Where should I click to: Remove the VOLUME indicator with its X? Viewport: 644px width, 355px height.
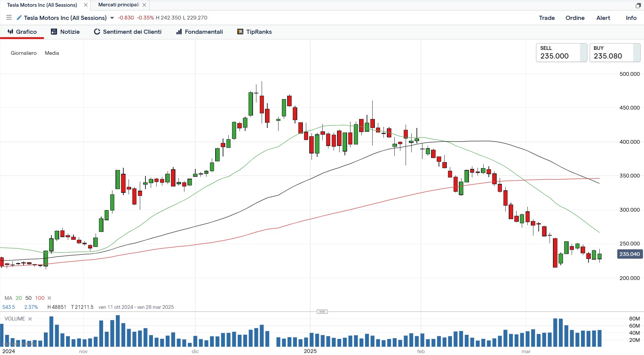pyautogui.click(x=30, y=319)
